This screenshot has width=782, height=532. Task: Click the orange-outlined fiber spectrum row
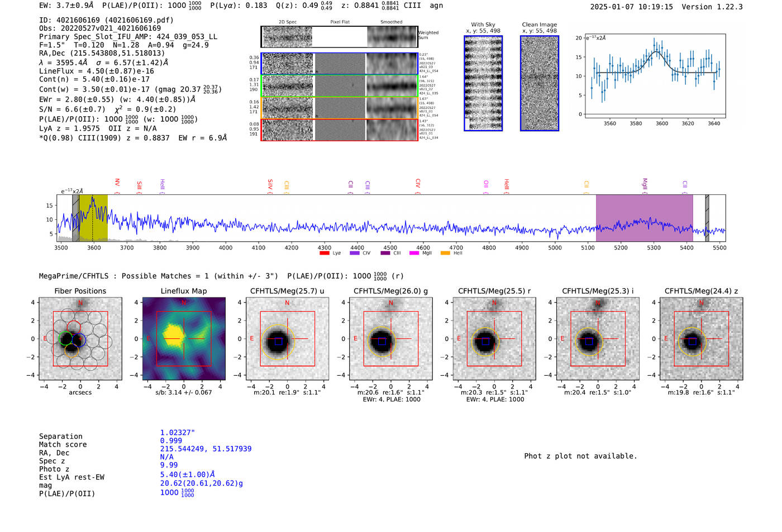point(339,108)
